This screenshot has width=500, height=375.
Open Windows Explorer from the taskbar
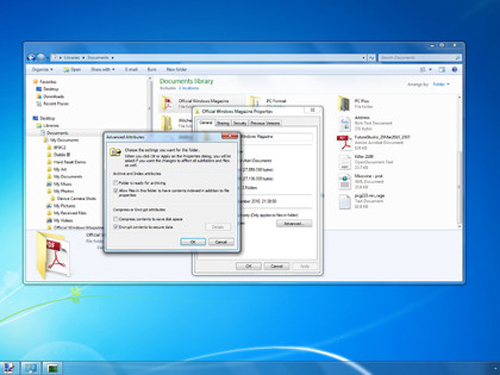pos(31,368)
